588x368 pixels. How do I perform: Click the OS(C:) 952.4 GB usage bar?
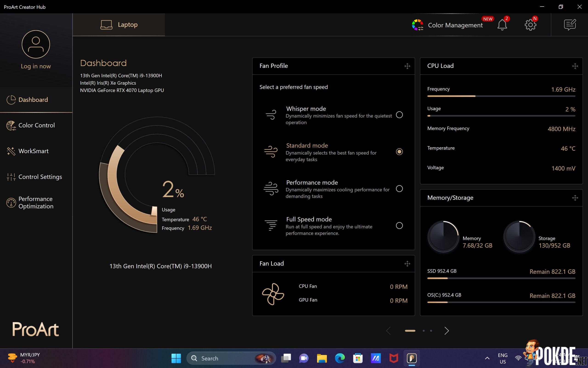point(501,302)
